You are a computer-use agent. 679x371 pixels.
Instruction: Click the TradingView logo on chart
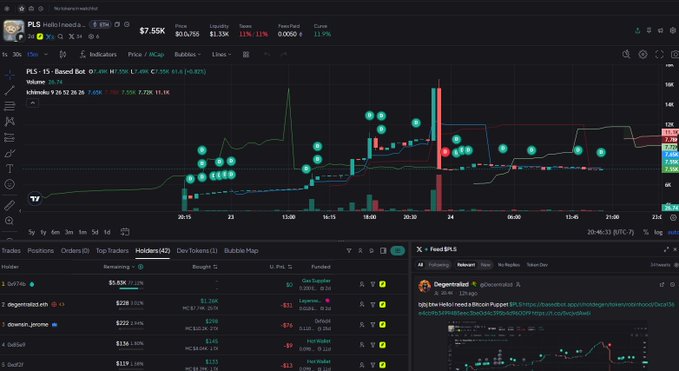coord(35,199)
